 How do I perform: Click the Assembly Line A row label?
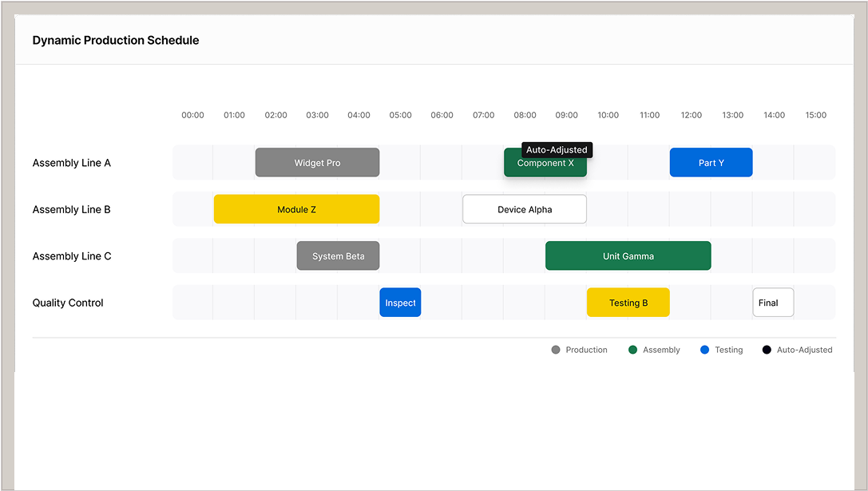click(72, 163)
